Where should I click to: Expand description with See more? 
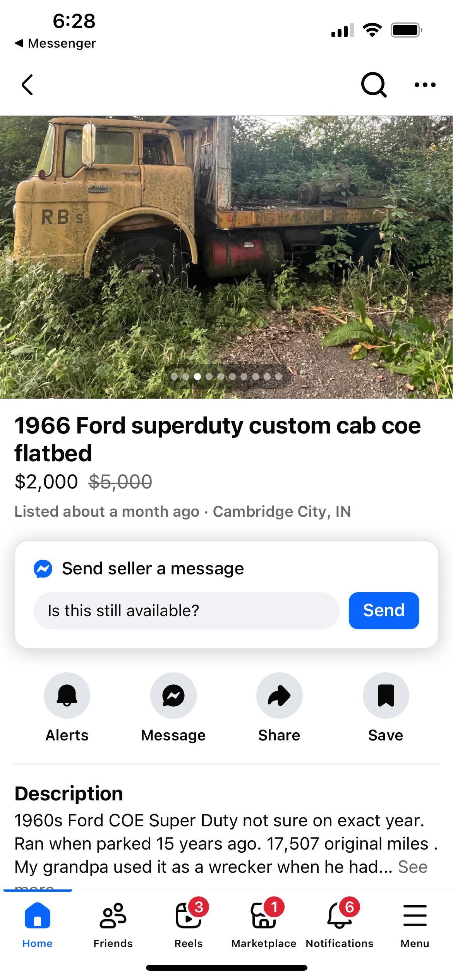coord(413,867)
